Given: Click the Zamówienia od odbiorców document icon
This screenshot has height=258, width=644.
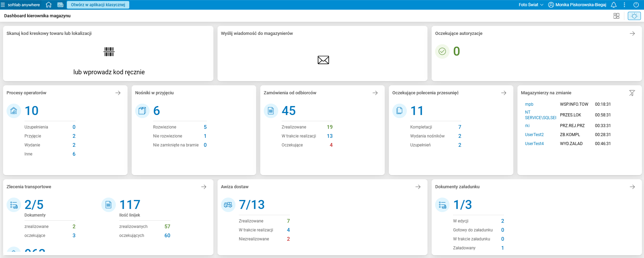Looking at the screenshot, I should [271, 111].
